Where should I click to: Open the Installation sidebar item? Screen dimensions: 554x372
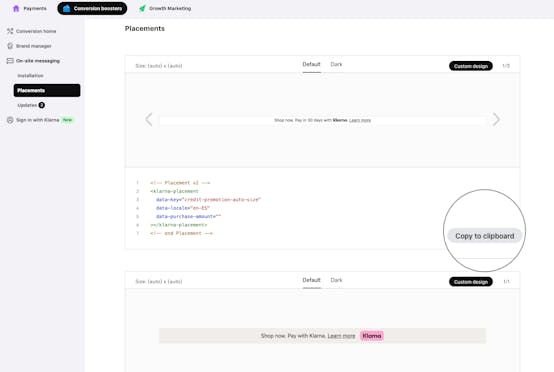[x=30, y=76]
